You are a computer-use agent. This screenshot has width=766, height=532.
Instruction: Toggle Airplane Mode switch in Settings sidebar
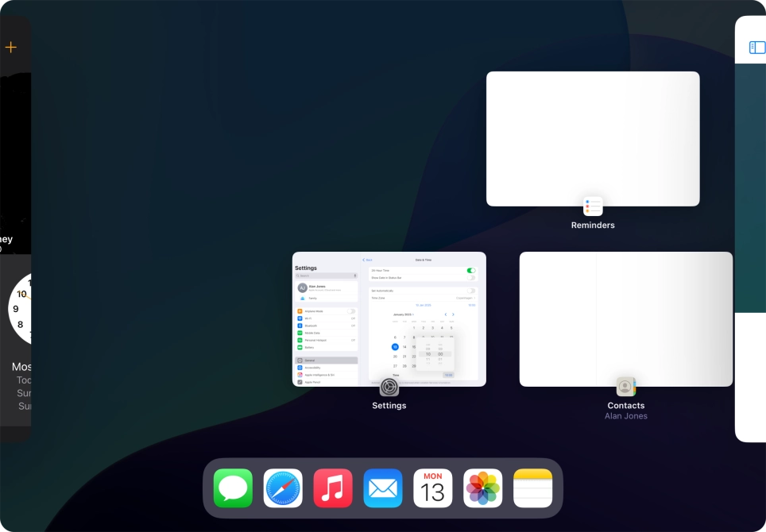click(352, 311)
